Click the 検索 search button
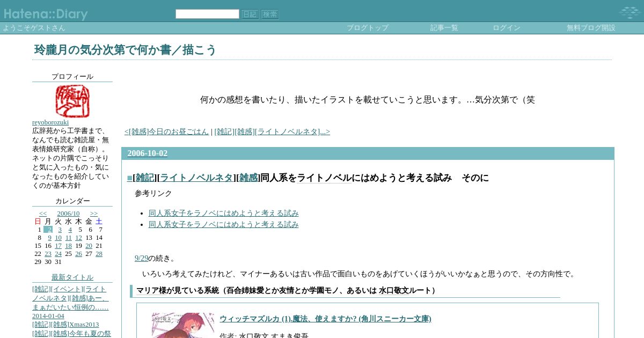This screenshot has height=338, width=644. point(270,14)
